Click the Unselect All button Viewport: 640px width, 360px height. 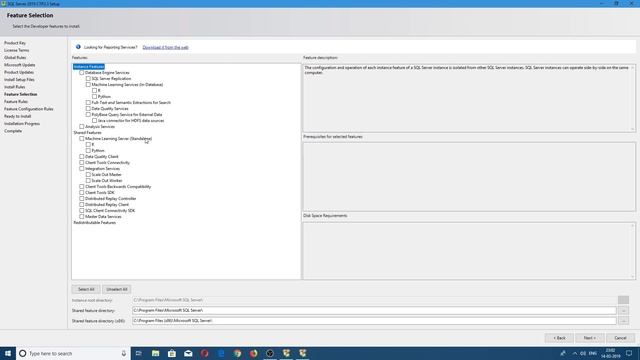[x=117, y=289]
